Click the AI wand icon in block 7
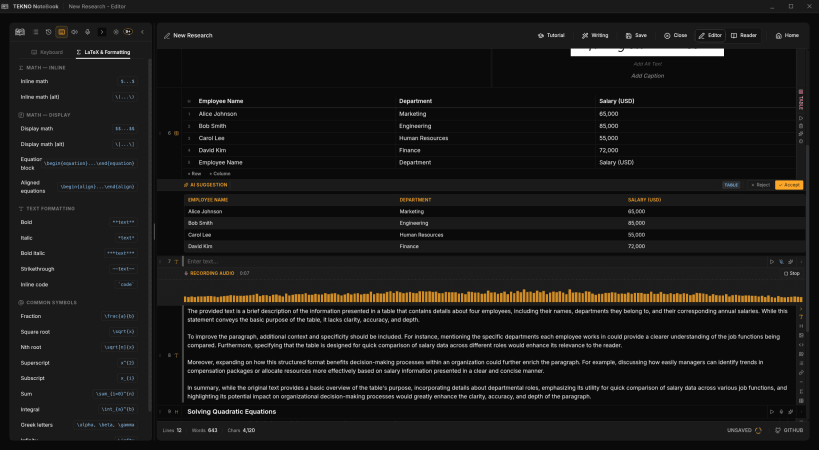Viewport: 819px width, 450px height. [791, 262]
